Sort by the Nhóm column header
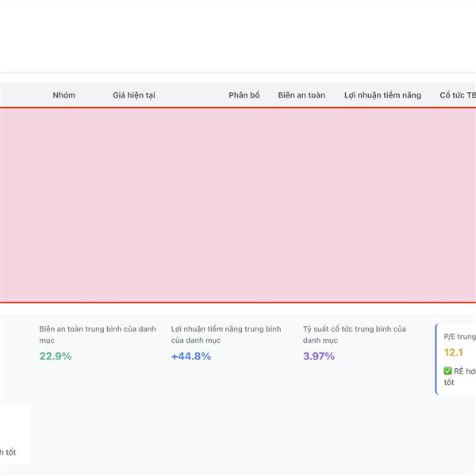476x476 pixels. click(x=64, y=95)
